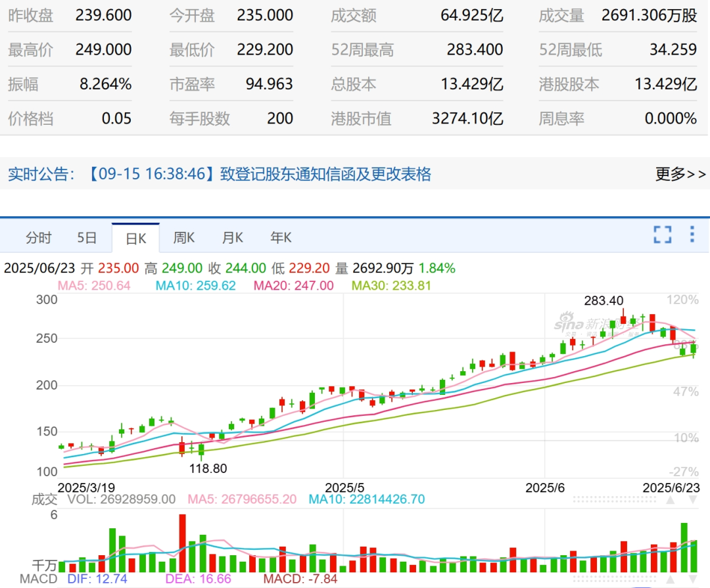Switch to the 分时 intraday tab
710x588 pixels.
(x=39, y=238)
